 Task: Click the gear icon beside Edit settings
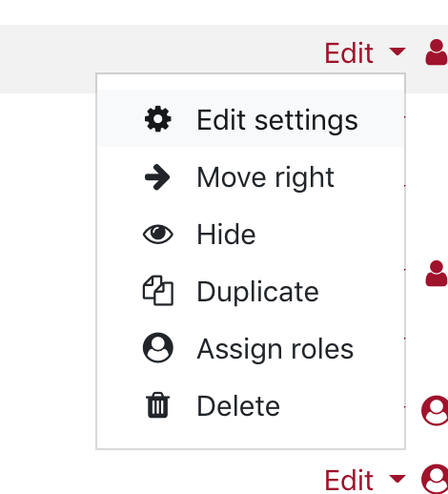coord(158,119)
